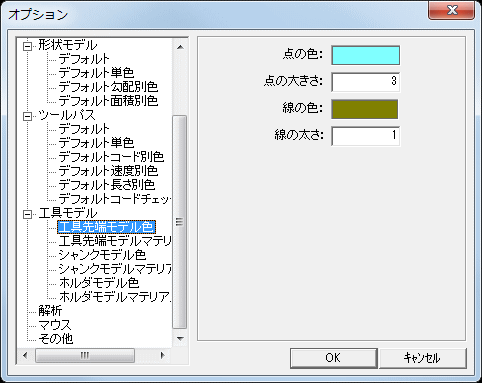Select シャンクモデルマテリアル item
This screenshot has width=482, height=383.
point(115,269)
